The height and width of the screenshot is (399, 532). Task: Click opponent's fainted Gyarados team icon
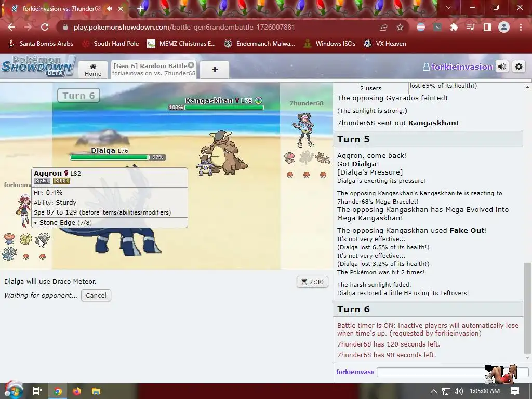[307, 158]
